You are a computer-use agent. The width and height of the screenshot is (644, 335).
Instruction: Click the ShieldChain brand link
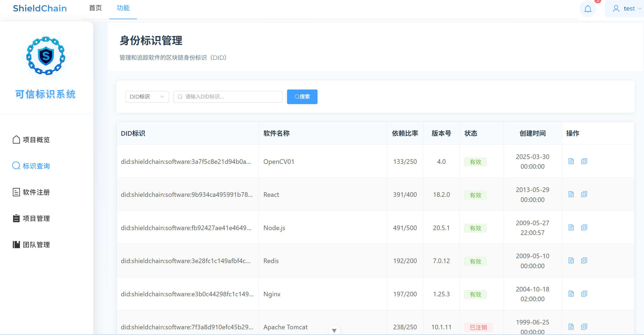[40, 8]
